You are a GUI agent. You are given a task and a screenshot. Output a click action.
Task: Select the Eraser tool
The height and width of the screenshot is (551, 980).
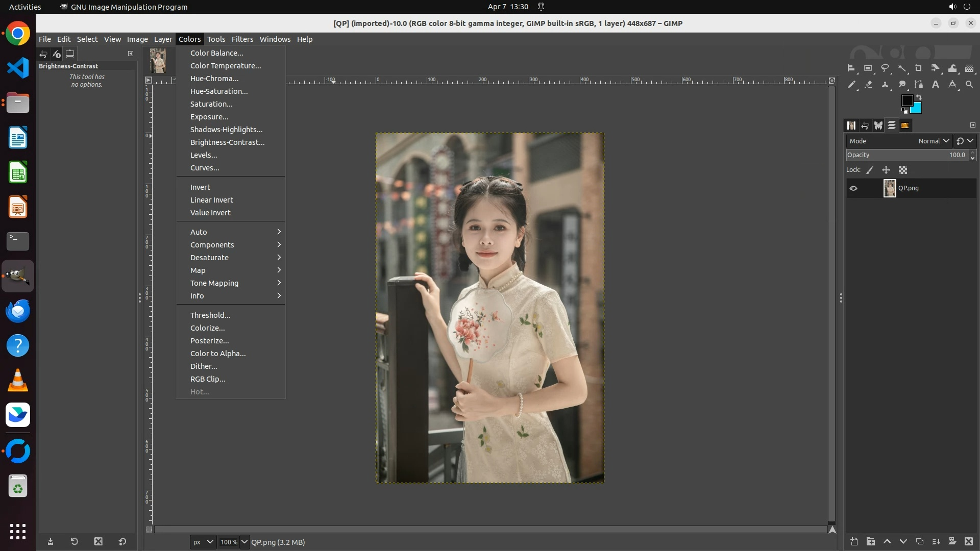(868, 85)
